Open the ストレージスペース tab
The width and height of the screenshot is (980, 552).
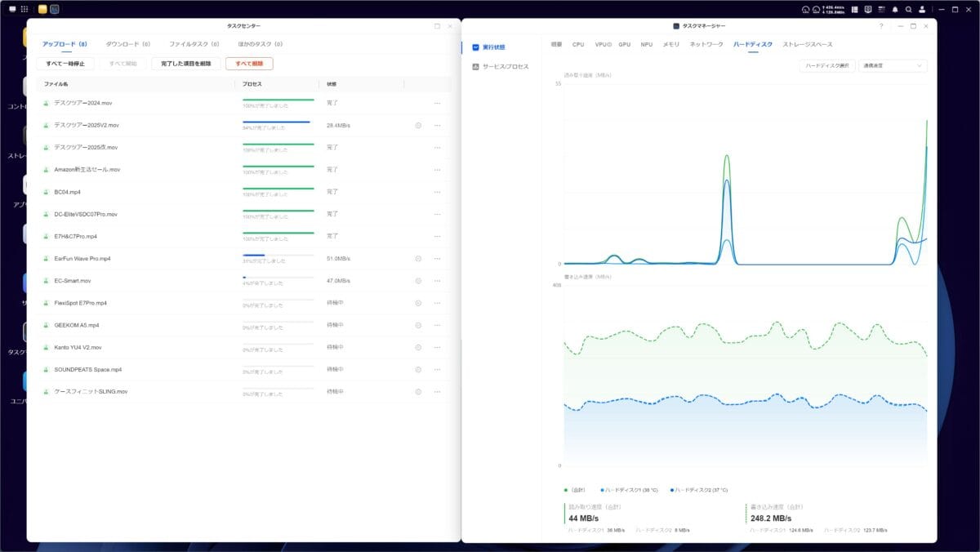807,44
